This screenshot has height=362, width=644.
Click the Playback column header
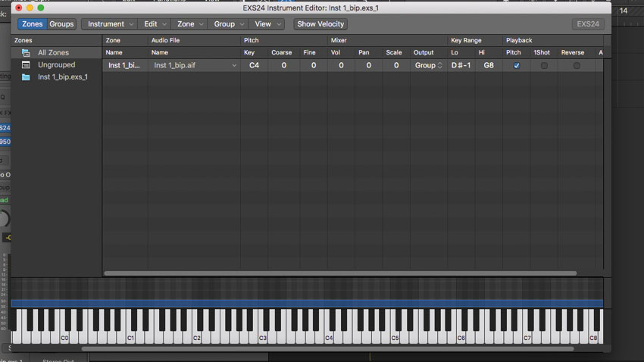point(519,40)
